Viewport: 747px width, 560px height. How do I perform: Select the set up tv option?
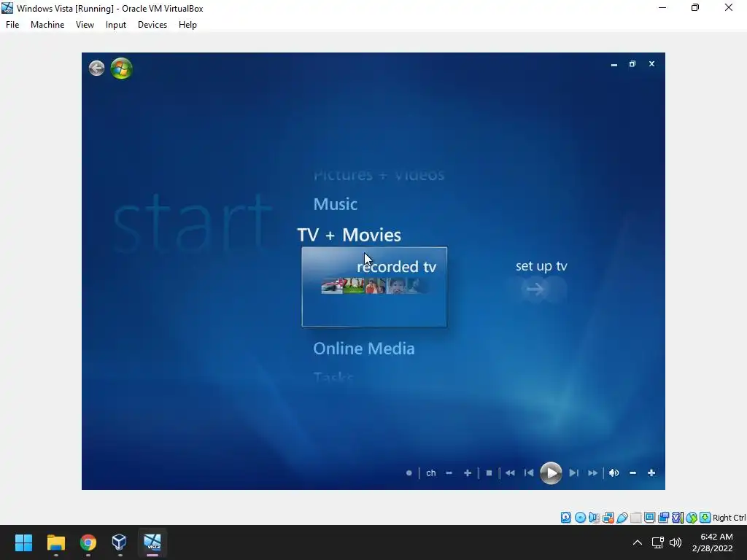[541, 266]
